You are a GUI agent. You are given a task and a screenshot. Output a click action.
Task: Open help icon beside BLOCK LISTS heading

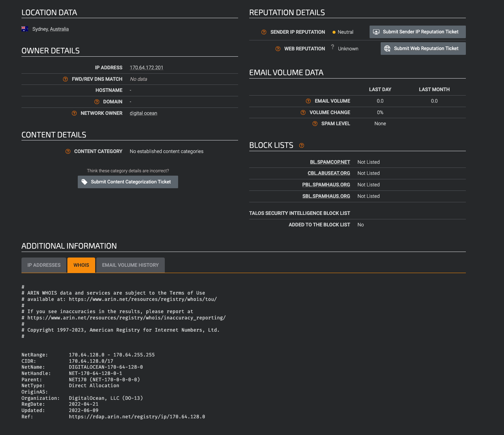click(302, 145)
